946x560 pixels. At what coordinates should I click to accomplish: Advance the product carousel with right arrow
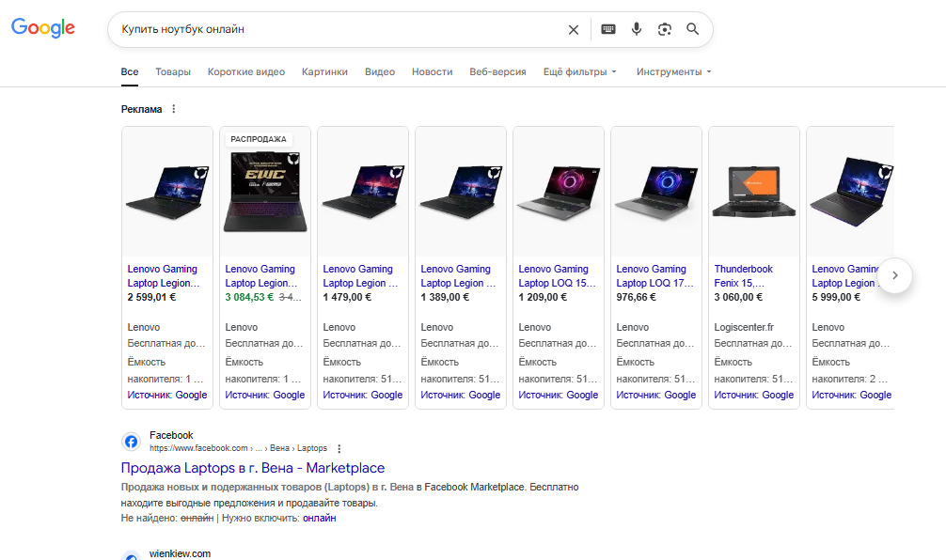[894, 275]
